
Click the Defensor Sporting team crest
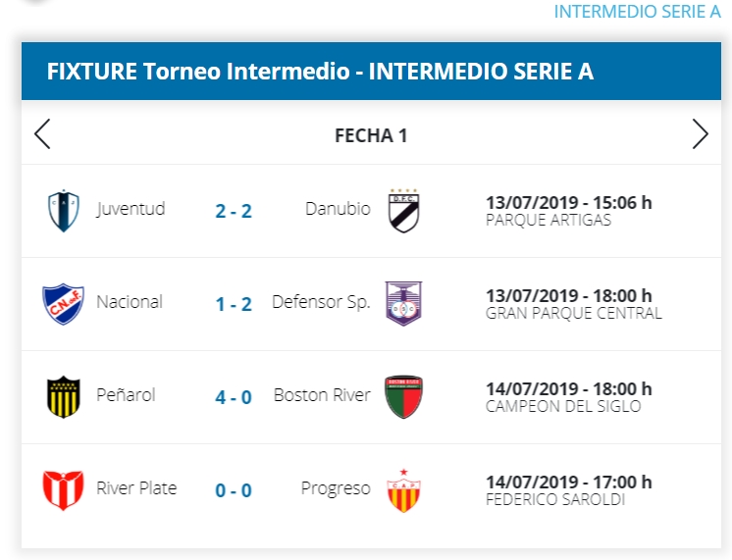tap(402, 303)
